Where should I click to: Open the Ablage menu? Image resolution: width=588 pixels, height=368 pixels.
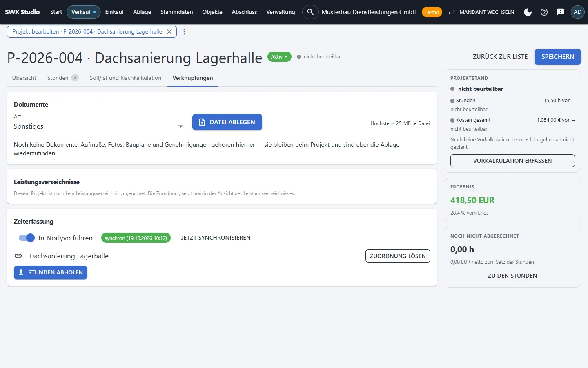(x=142, y=12)
